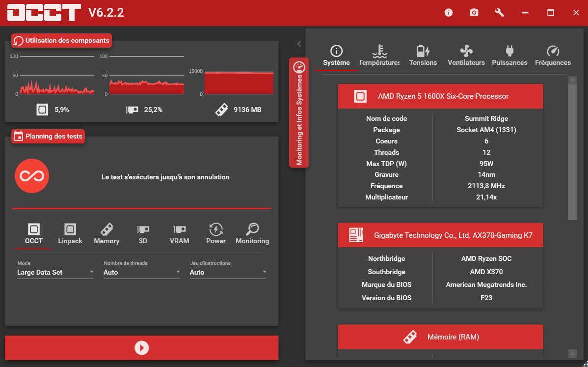This screenshot has height=367, width=588.
Task: Click the system info scrollbar down arrow
Action: coord(572,353)
